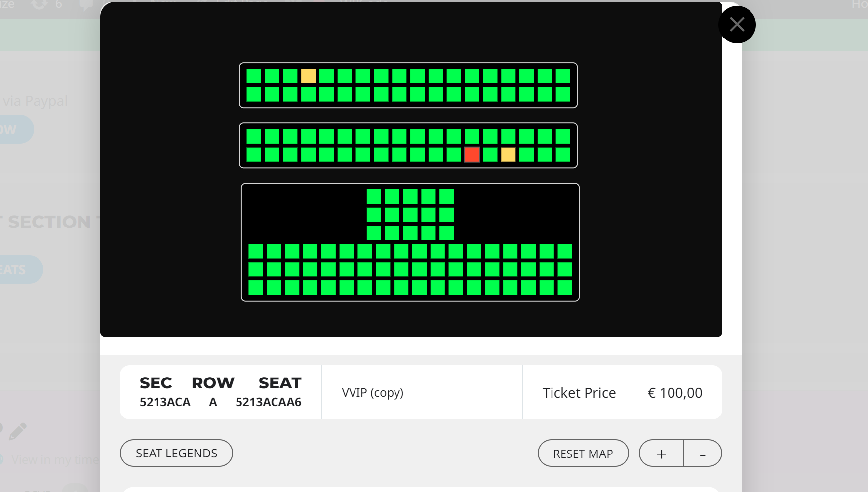Select the yellow seat in top section
The image size is (868, 492).
point(308,76)
